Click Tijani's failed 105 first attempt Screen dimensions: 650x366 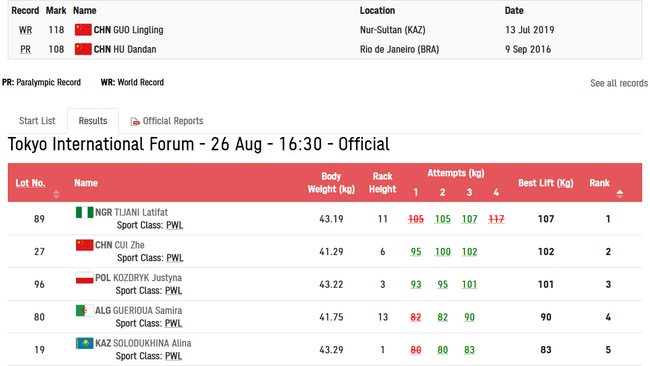click(x=416, y=219)
